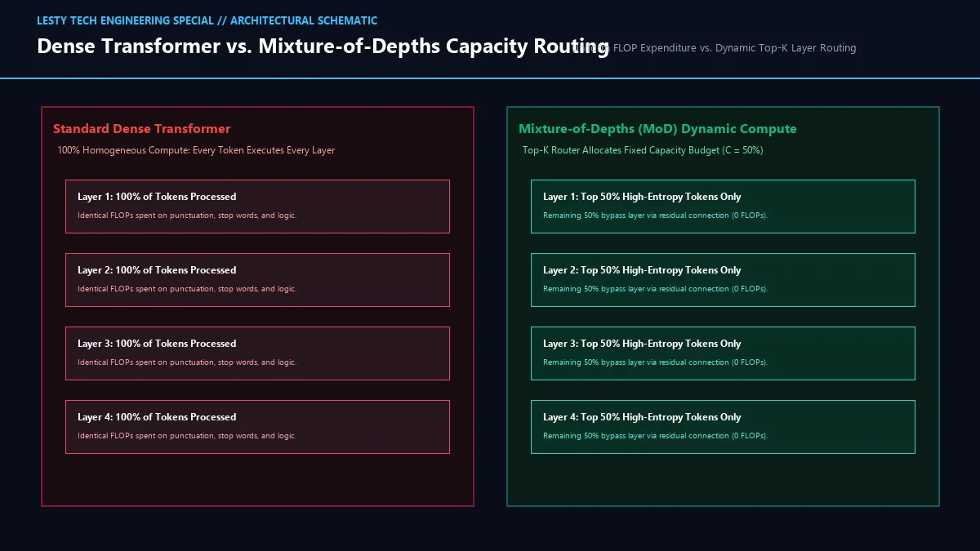980x551 pixels.
Task: Select the 'Dense Transformer vs. Mixture-of-Depths Capacity Routing' title
Action: [x=323, y=46]
